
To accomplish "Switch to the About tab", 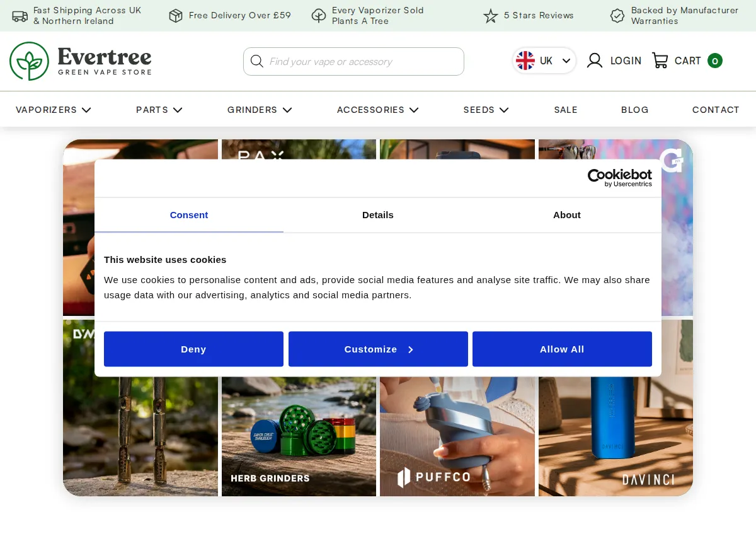I will pyautogui.click(x=567, y=215).
